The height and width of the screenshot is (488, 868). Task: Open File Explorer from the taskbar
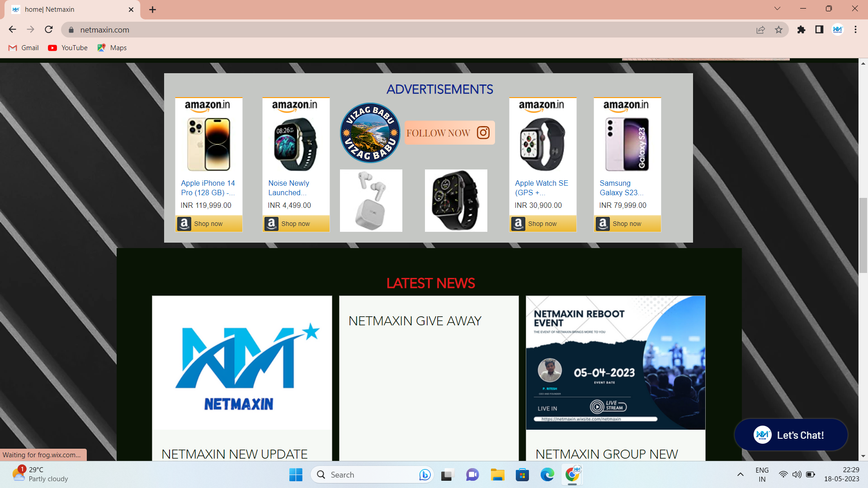(x=497, y=475)
